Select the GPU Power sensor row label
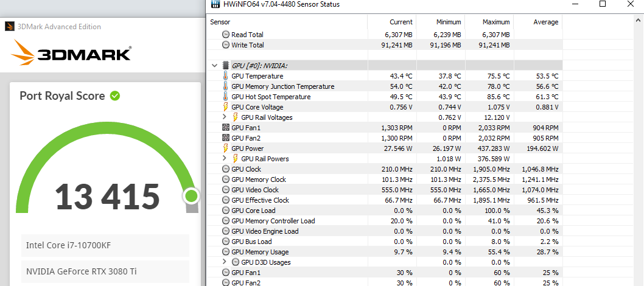Image resolution: width=644 pixels, height=286 pixels. point(247,148)
